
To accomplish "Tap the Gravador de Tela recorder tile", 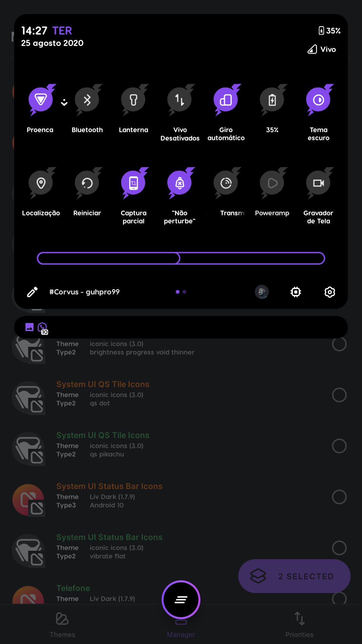I will [318, 183].
